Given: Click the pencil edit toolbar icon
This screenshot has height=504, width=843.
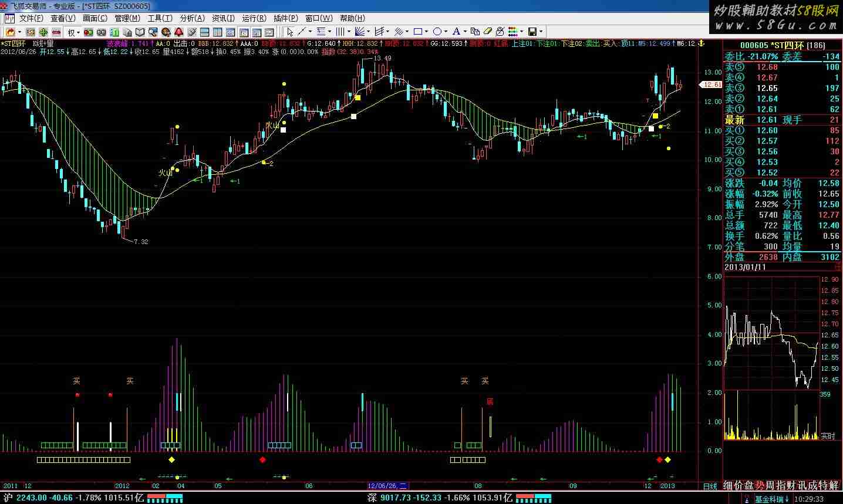Looking at the screenshot, I should pyautogui.click(x=191, y=32).
